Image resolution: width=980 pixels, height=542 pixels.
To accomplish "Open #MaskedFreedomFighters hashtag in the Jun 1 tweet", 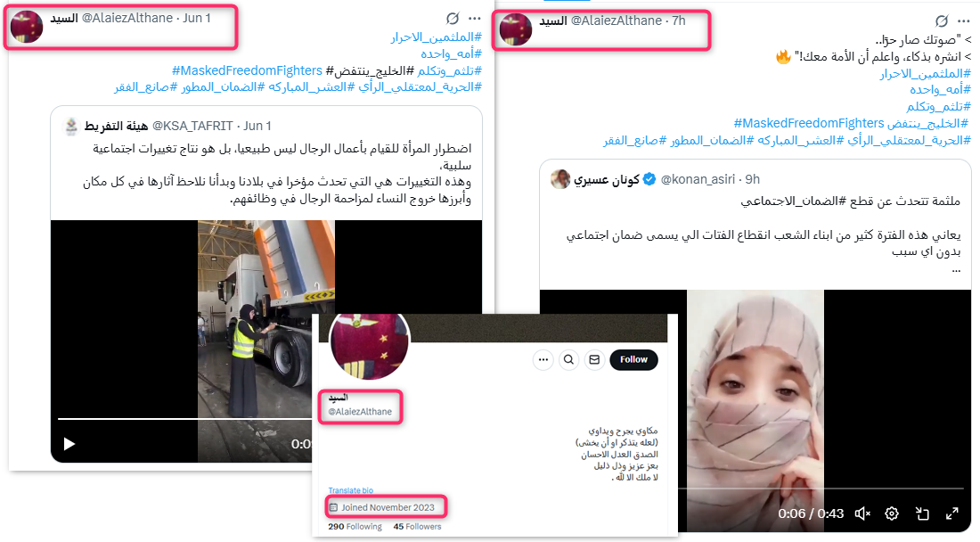I will click(247, 70).
